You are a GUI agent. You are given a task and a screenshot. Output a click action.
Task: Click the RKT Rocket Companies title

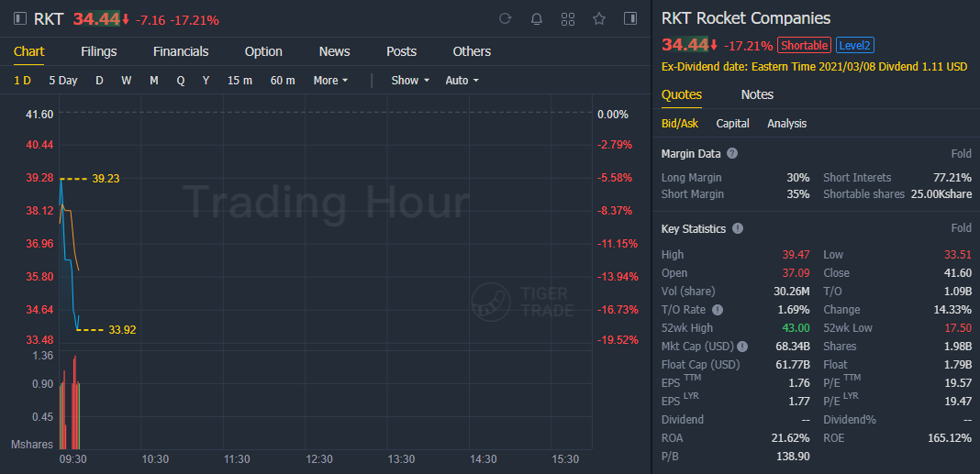click(x=746, y=18)
